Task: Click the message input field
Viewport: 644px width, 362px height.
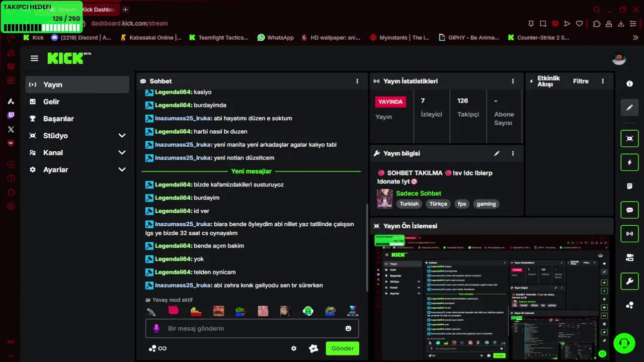Action: point(252,328)
